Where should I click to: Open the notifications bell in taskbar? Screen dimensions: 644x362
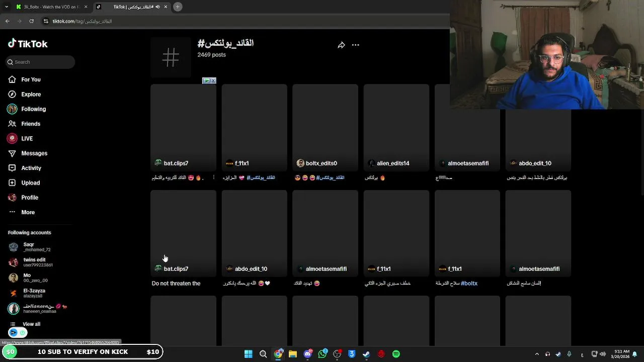635,354
